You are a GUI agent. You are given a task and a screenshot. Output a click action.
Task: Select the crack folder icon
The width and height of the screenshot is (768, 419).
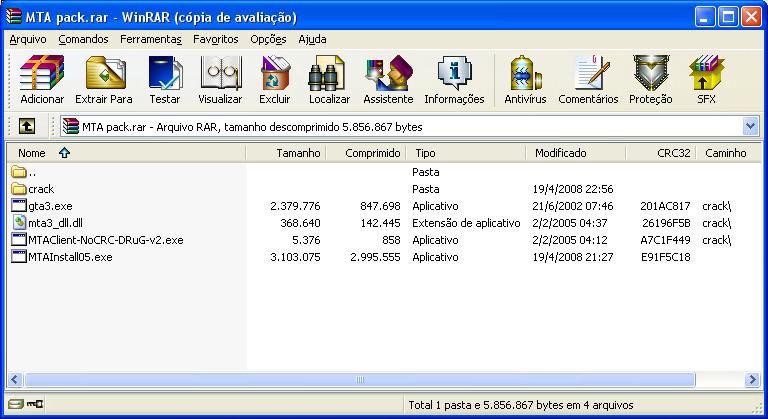(19, 189)
